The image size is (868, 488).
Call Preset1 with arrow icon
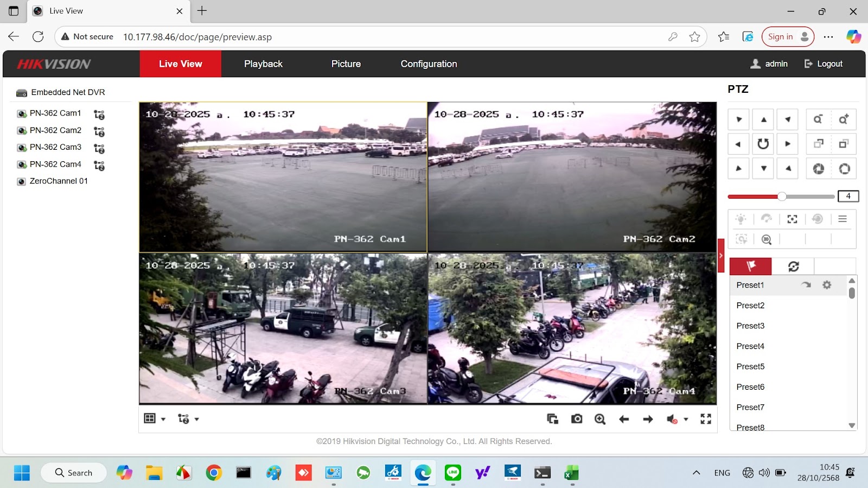806,285
